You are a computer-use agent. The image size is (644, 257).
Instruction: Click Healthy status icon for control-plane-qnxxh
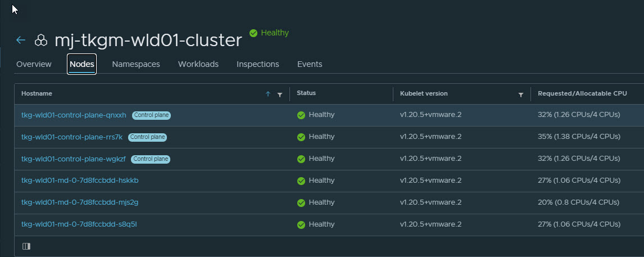coord(301,115)
